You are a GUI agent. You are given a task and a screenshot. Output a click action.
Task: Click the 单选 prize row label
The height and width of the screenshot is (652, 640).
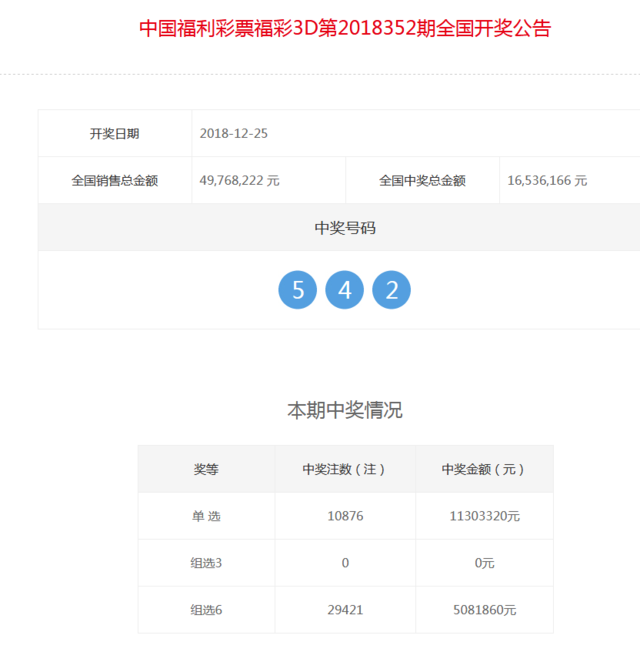[206, 516]
